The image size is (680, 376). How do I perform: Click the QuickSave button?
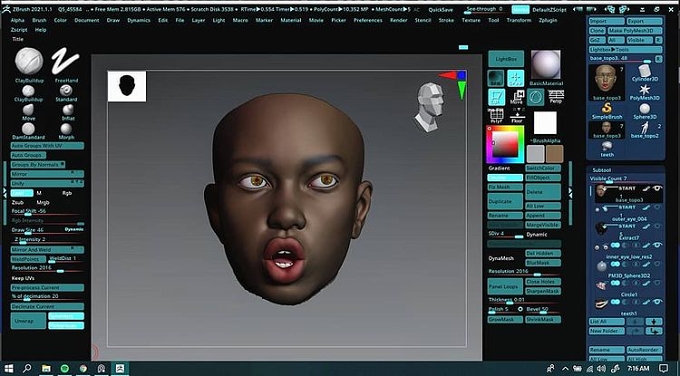[x=441, y=10]
